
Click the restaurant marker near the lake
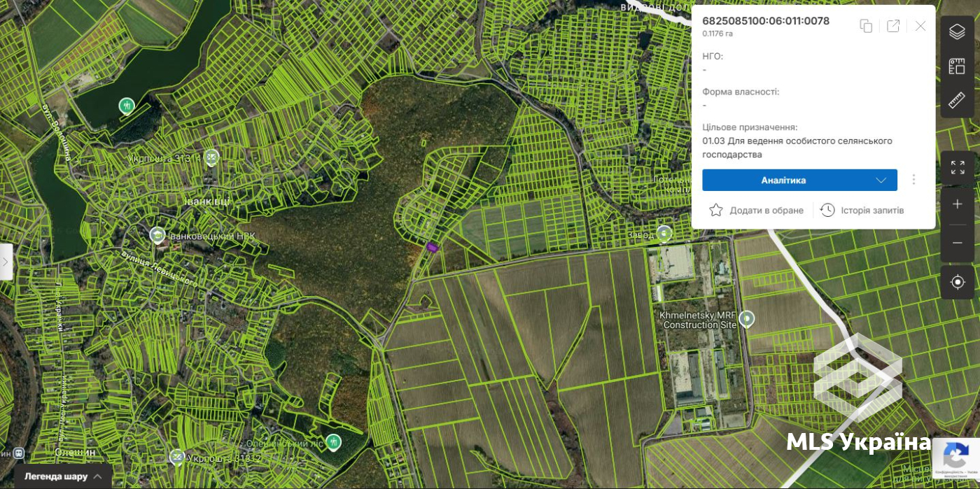(x=127, y=106)
